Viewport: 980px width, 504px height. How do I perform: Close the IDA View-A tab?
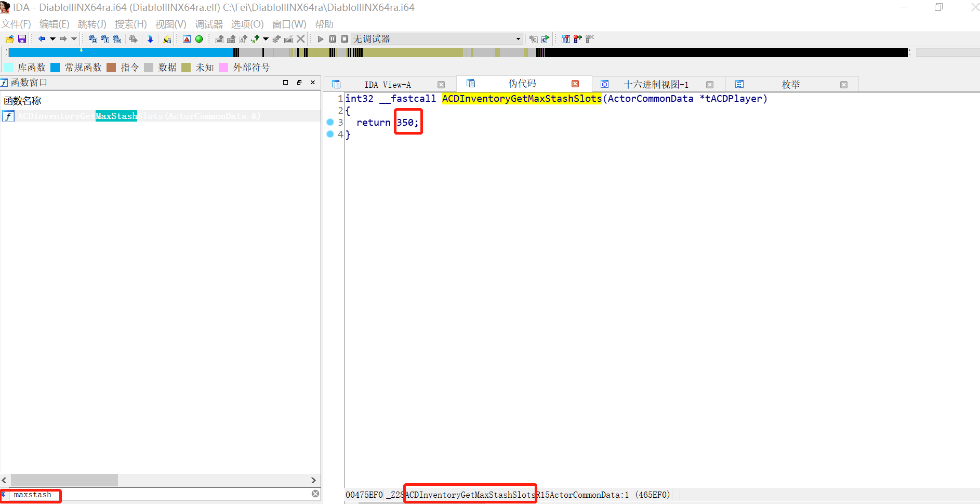point(441,85)
